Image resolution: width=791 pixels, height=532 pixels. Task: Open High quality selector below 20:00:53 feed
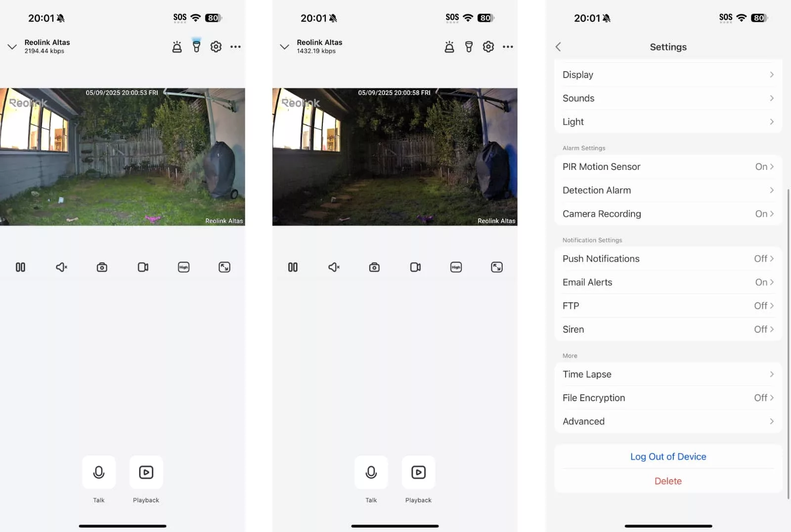pos(183,267)
